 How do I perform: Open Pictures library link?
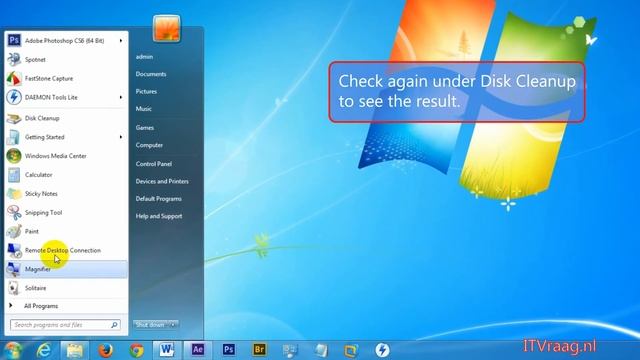(x=146, y=91)
